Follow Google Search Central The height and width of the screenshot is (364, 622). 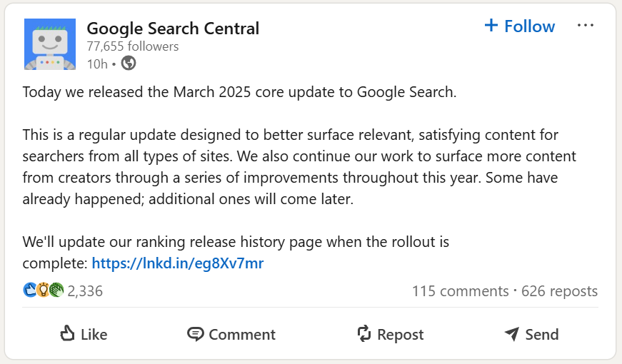coord(519,26)
